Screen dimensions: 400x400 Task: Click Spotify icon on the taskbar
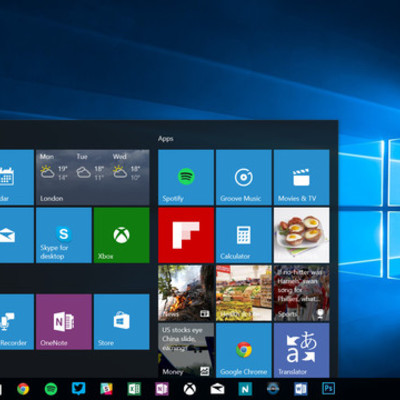pyautogui.click(x=51, y=389)
